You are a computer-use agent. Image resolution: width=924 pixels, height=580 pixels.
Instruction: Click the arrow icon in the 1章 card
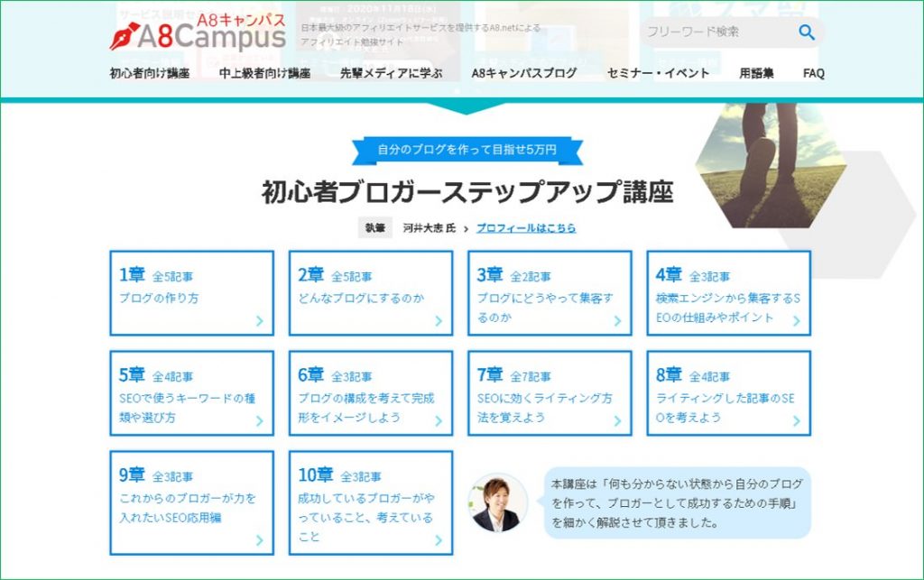[259, 320]
